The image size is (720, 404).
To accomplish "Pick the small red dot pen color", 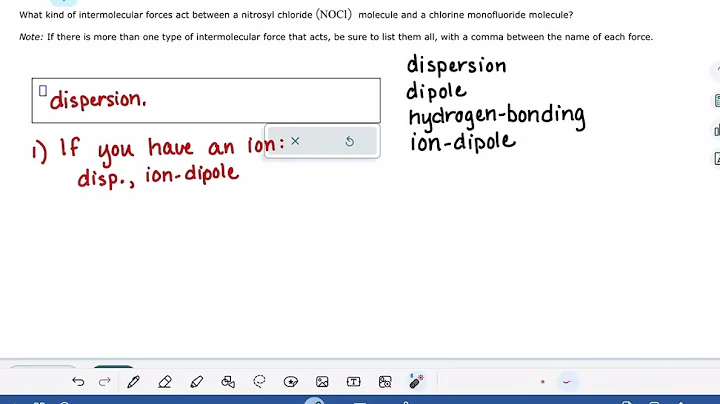I will pyautogui.click(x=543, y=382).
